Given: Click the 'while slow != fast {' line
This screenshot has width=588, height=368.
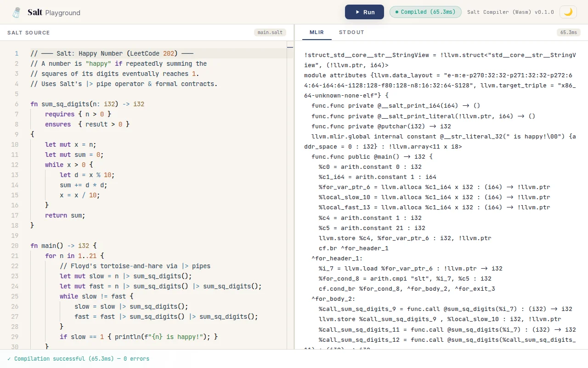Looking at the screenshot, I should (96, 296).
